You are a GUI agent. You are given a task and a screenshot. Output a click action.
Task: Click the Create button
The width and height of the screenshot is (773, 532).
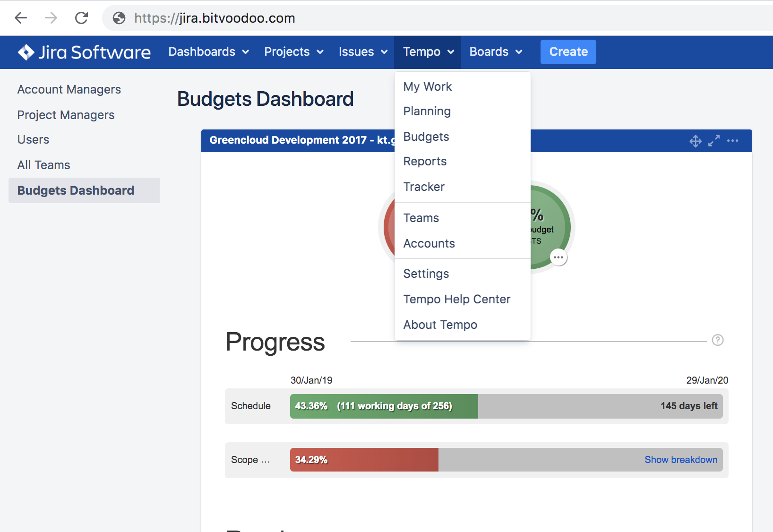(x=568, y=52)
